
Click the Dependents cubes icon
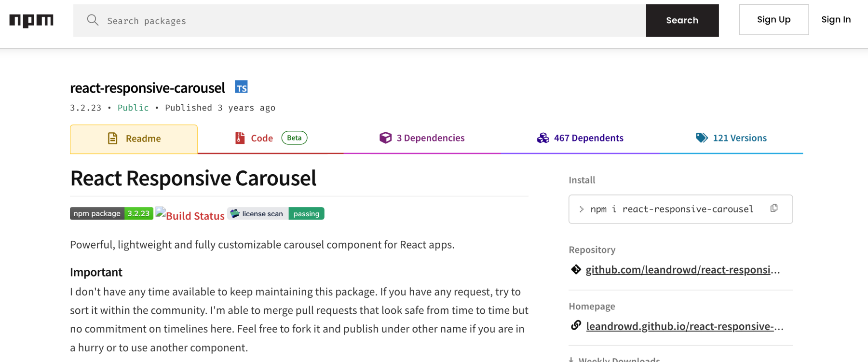tap(543, 138)
